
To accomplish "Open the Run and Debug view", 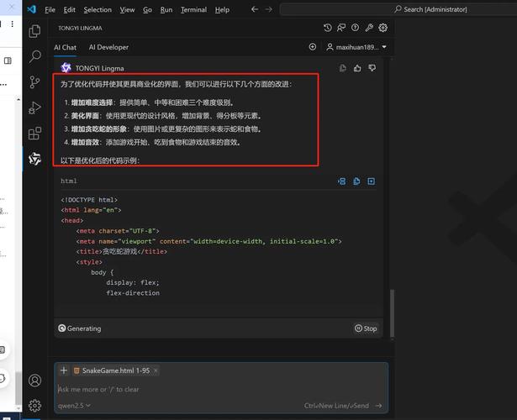I will tap(34, 108).
